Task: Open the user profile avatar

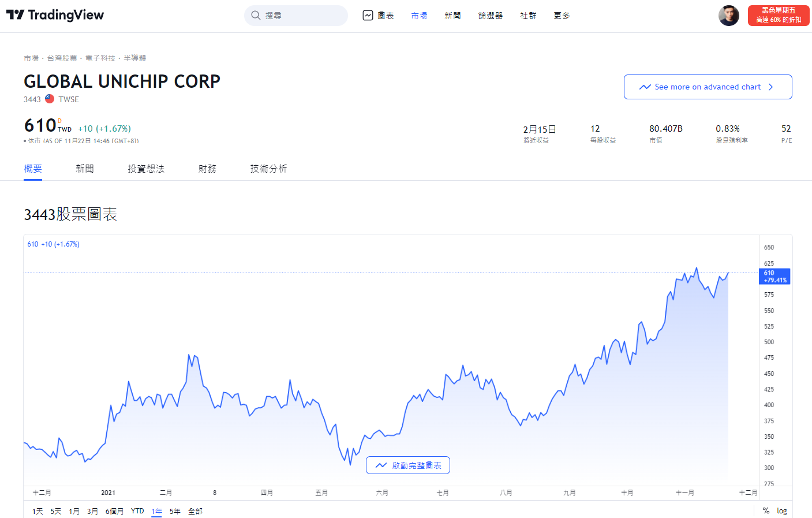Action: coord(729,16)
